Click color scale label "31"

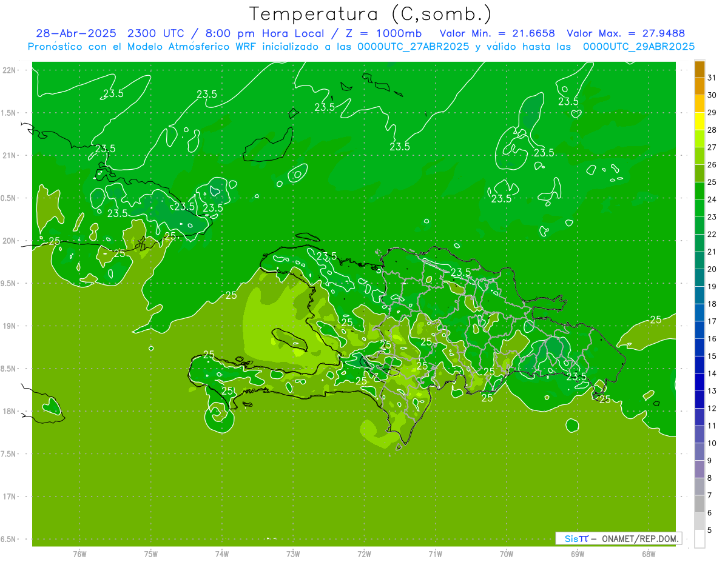712,78
